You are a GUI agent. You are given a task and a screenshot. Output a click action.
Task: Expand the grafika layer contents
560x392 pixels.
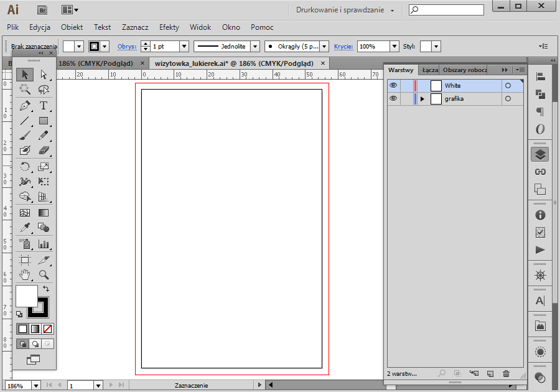422,99
